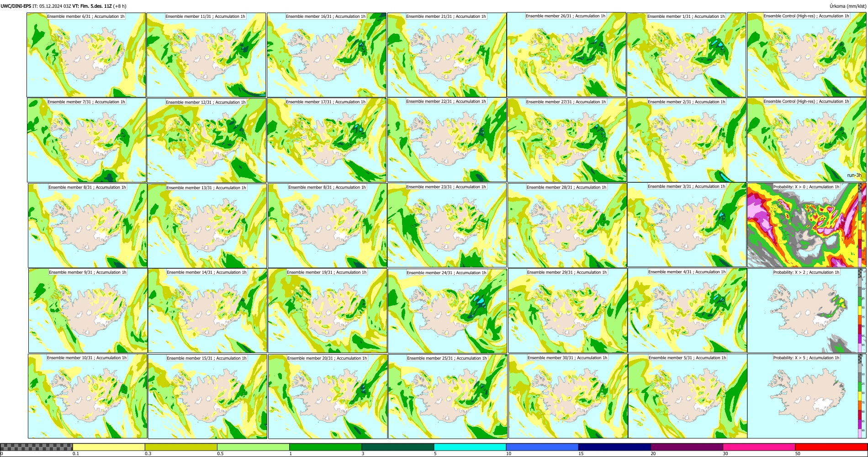Open the Ensemble member 6/31 precipitation map

click(x=86, y=55)
